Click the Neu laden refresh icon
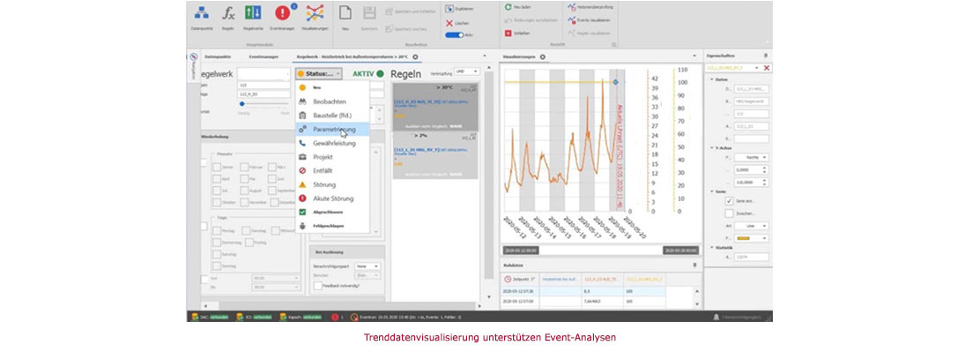 (x=509, y=7)
